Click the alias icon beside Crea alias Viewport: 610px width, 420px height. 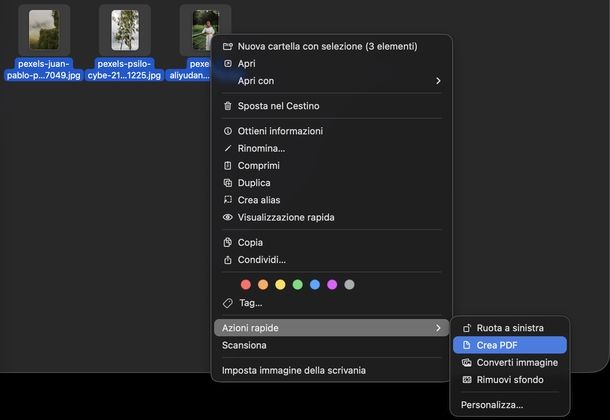coord(228,200)
